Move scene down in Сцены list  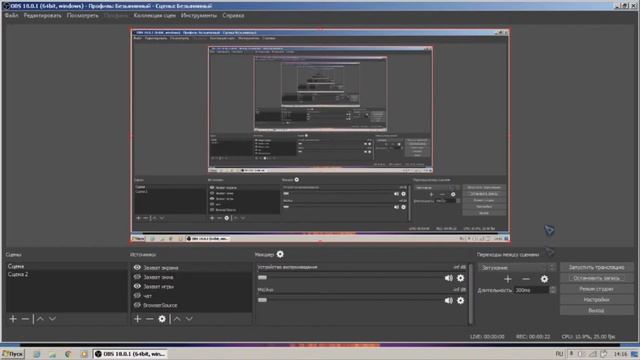[52, 319]
